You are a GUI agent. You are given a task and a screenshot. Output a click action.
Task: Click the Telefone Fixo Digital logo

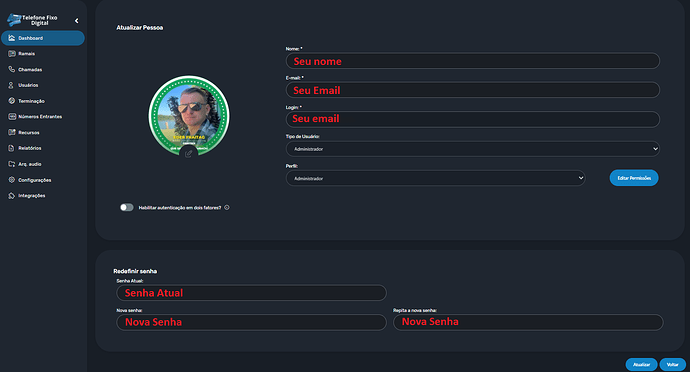pyautogui.click(x=32, y=20)
